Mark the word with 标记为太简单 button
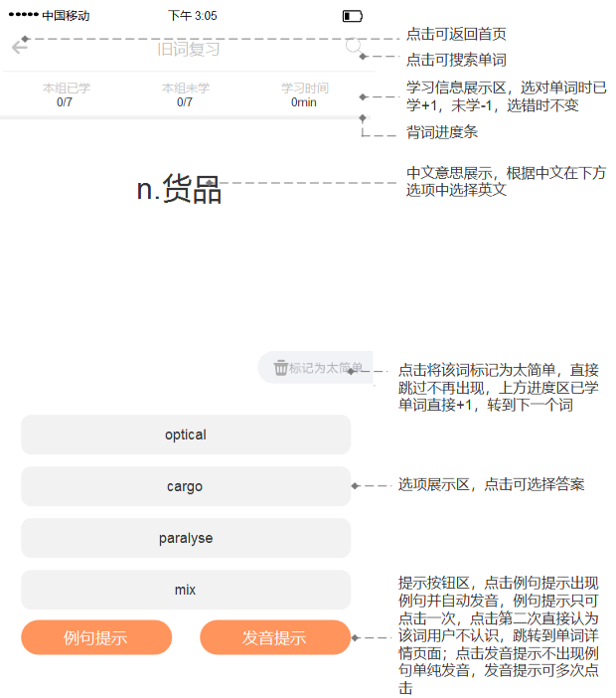The width and height of the screenshot is (616, 698). click(315, 368)
